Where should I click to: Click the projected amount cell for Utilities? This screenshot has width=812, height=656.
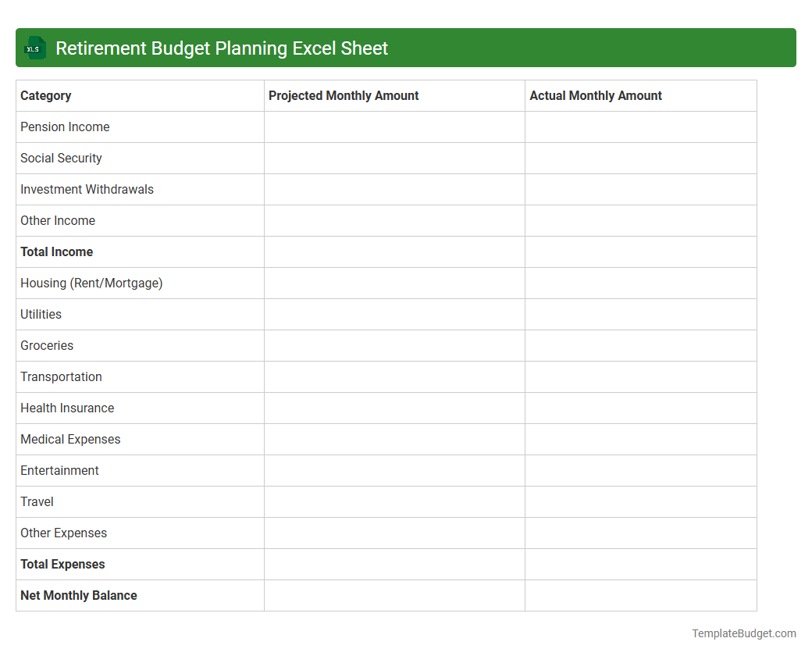(x=394, y=314)
